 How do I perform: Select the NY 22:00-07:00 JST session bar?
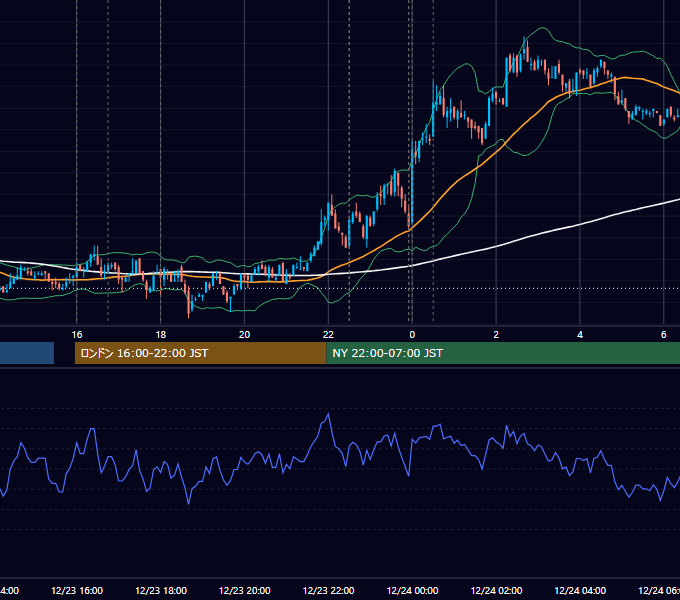pos(503,353)
